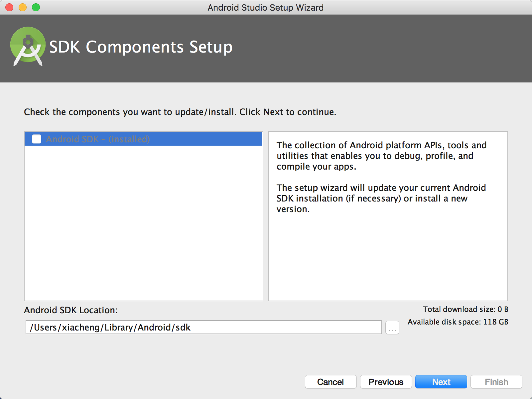Viewport: 532px width, 399px height.
Task: Click the Android SDK Location path field
Action: (x=203, y=328)
